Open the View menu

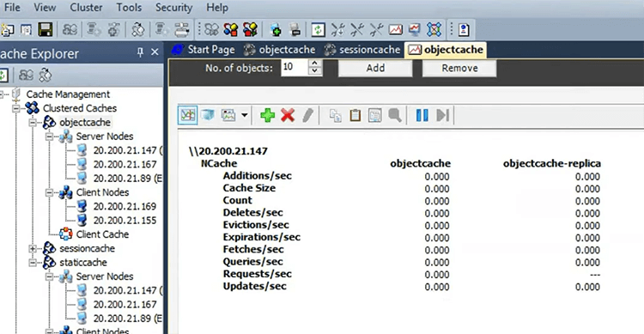coord(45,8)
